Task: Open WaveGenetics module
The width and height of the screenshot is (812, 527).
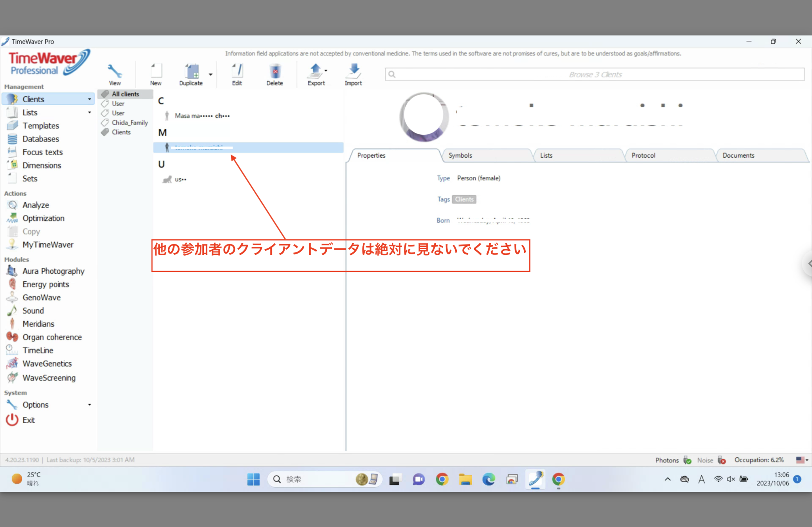Action: point(47,363)
